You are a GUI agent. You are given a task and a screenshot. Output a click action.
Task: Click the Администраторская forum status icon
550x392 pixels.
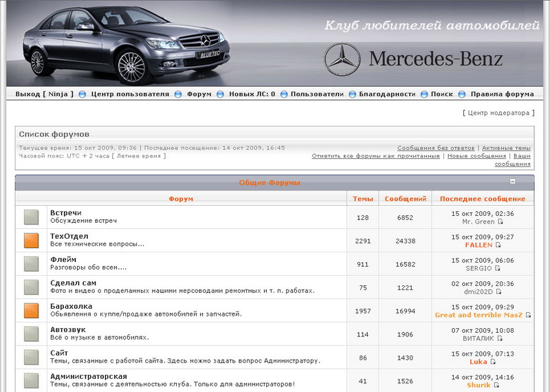[x=31, y=381]
